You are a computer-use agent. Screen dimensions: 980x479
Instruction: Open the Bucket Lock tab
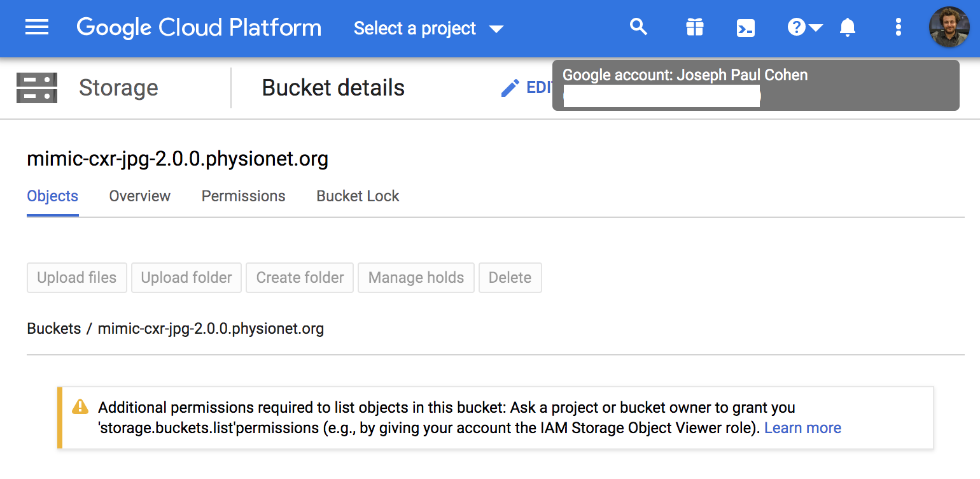(357, 196)
